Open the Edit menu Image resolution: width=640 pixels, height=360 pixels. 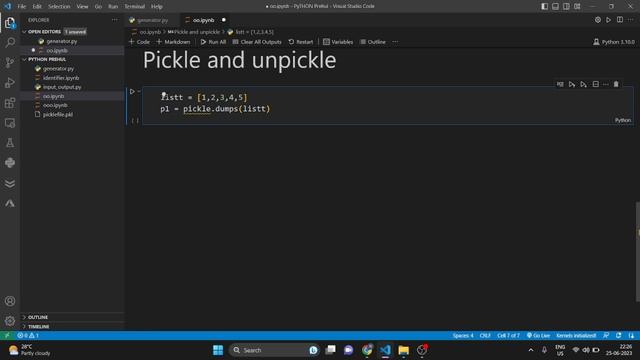tap(37, 7)
